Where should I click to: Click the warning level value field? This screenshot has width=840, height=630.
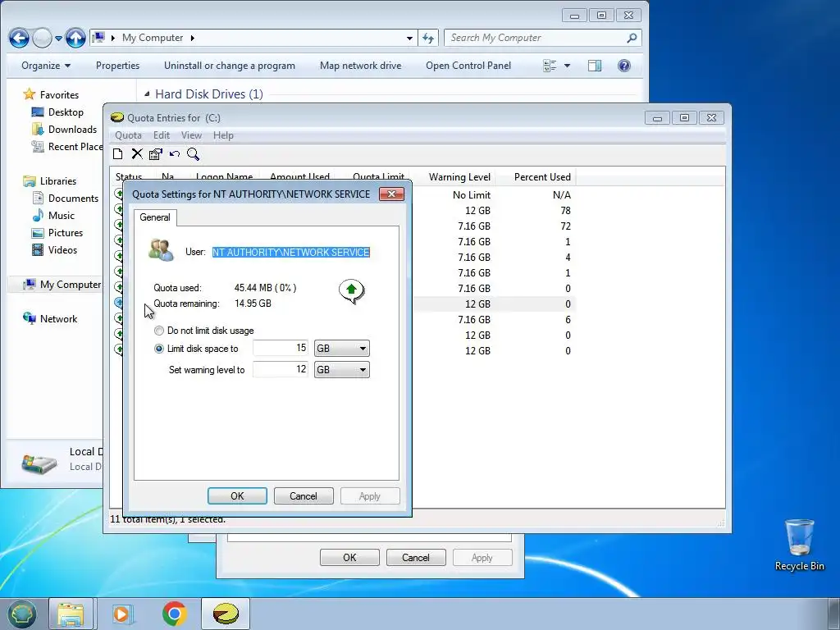click(281, 370)
